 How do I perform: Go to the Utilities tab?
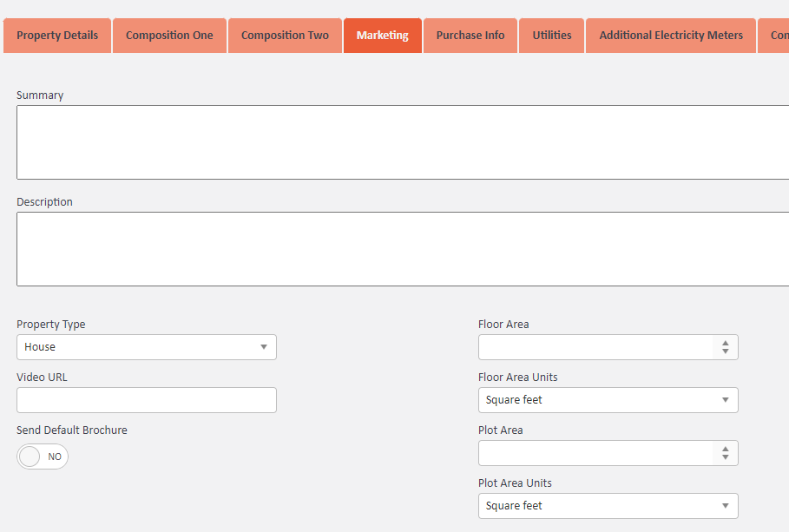pos(551,36)
